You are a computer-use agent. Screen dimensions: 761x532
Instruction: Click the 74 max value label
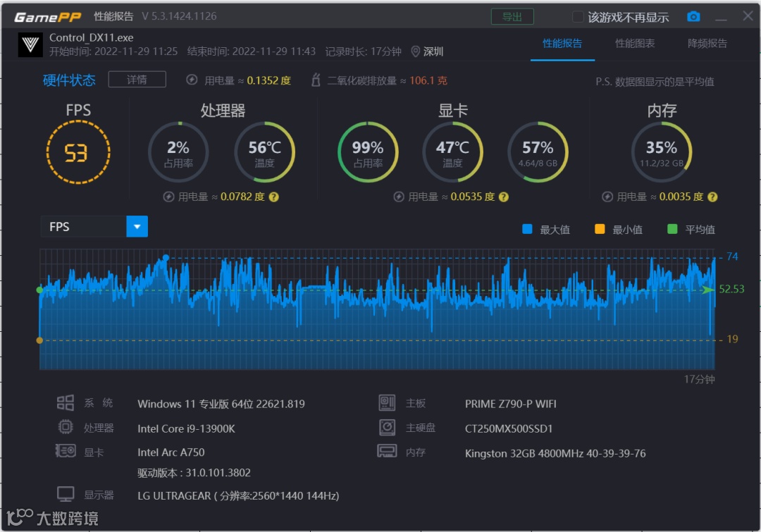[732, 256]
